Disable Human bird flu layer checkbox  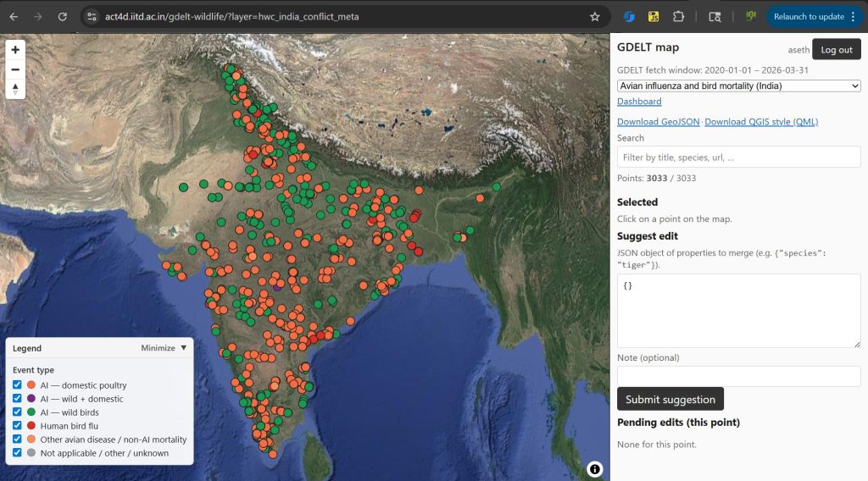[x=18, y=426]
